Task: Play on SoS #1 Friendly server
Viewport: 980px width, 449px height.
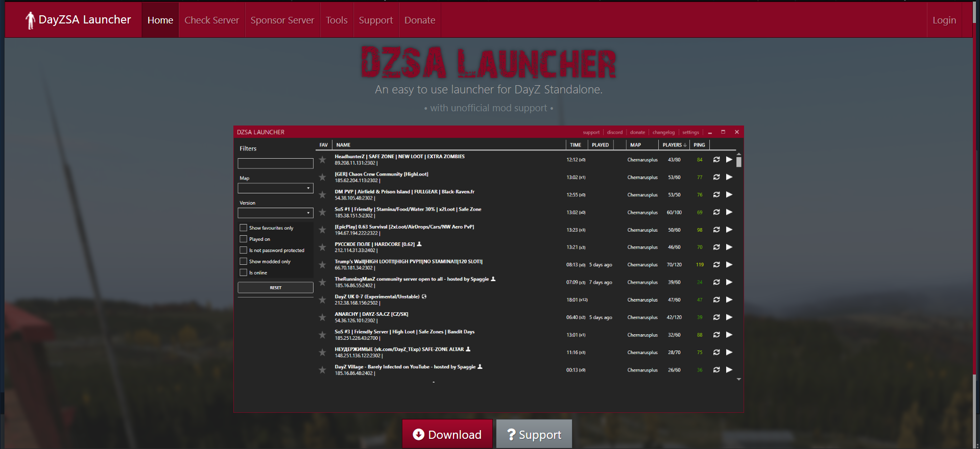Action: [729, 212]
